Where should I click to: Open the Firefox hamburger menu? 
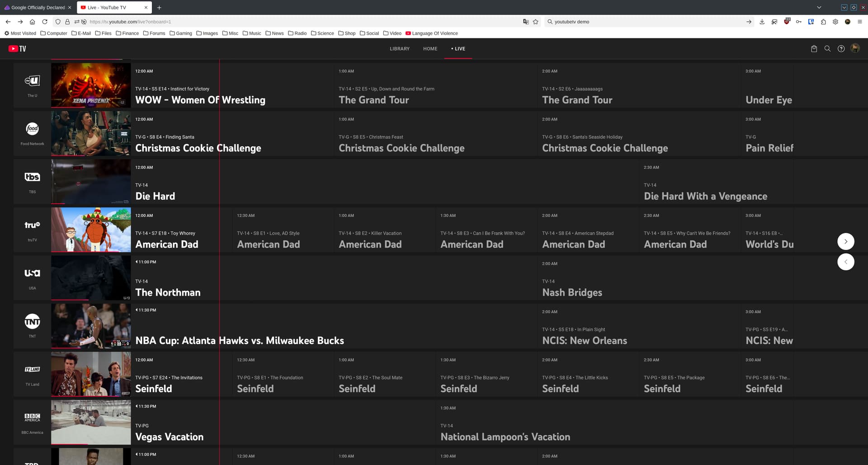point(860,22)
